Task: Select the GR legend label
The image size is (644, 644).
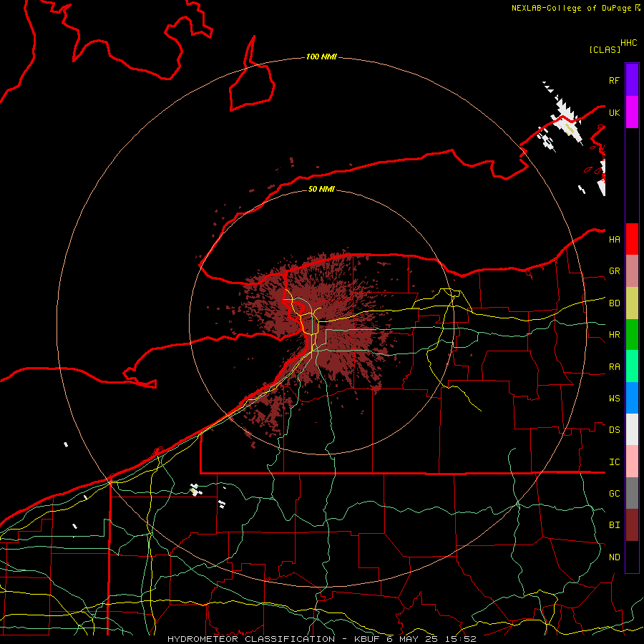Action: click(x=615, y=271)
